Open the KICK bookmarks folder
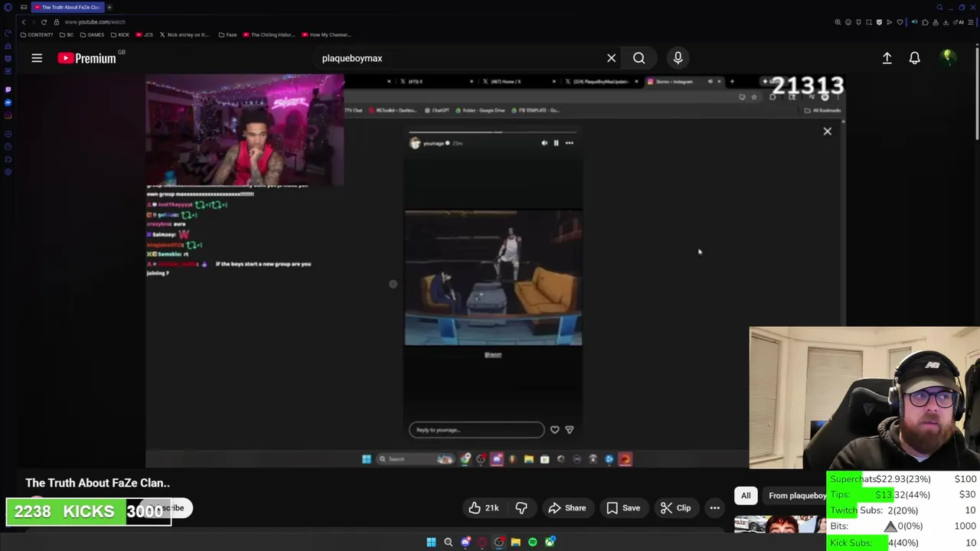Screen dimensions: 980x551 coord(119,34)
